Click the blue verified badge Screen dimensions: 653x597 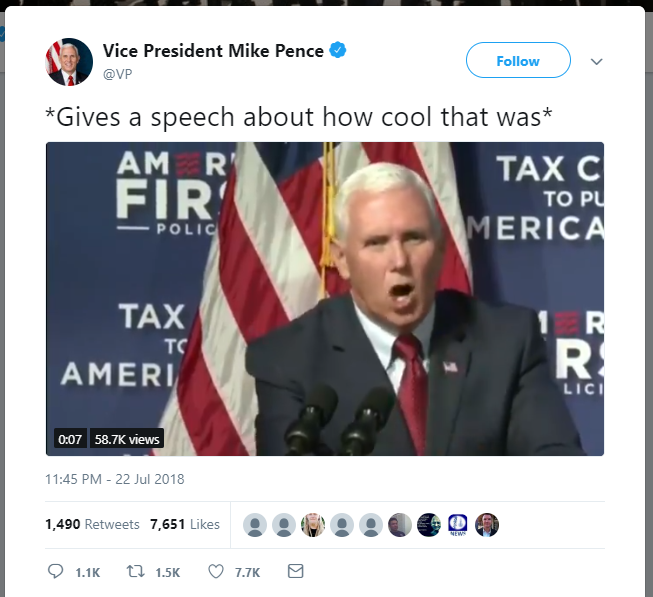[339, 50]
